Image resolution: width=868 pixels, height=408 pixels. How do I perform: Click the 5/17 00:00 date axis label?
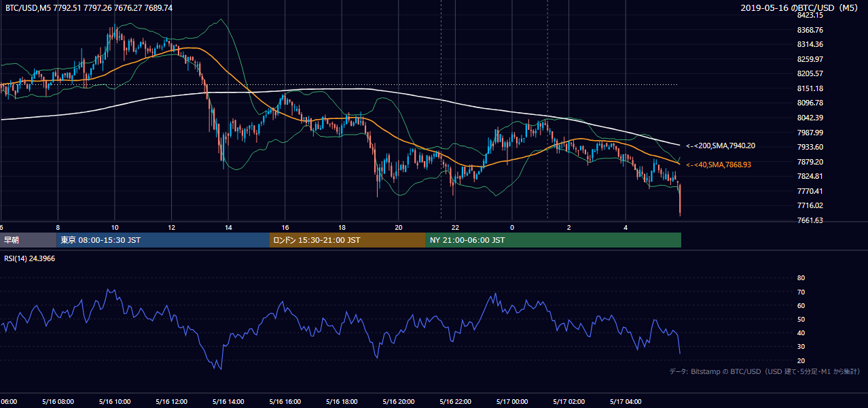click(511, 401)
